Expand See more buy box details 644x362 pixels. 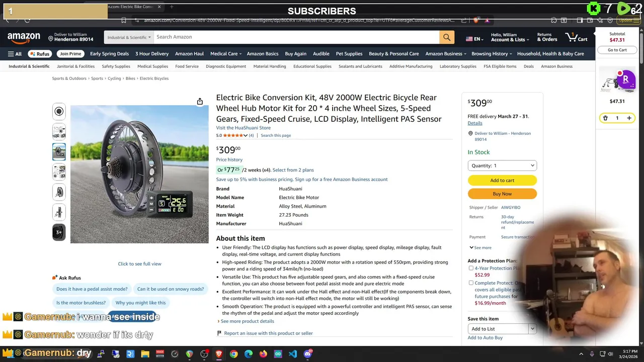click(x=480, y=248)
